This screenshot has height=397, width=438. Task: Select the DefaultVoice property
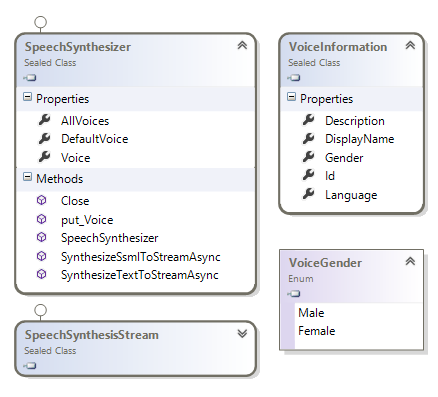(95, 139)
